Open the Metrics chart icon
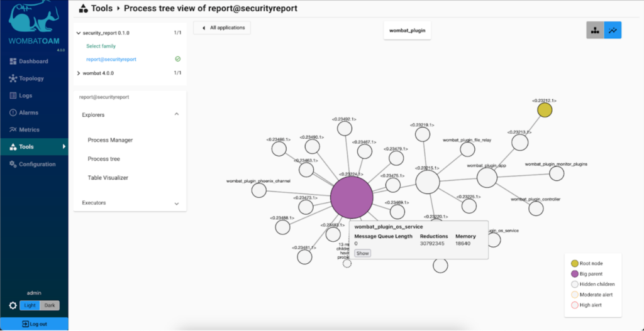This screenshot has height=331, width=644. [13, 129]
